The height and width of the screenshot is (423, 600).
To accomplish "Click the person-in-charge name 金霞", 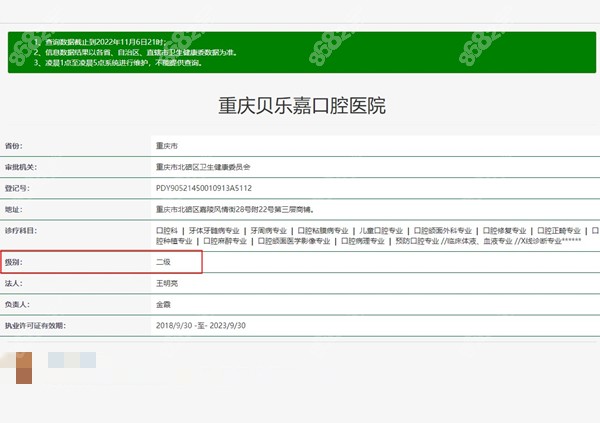I will [163, 305].
